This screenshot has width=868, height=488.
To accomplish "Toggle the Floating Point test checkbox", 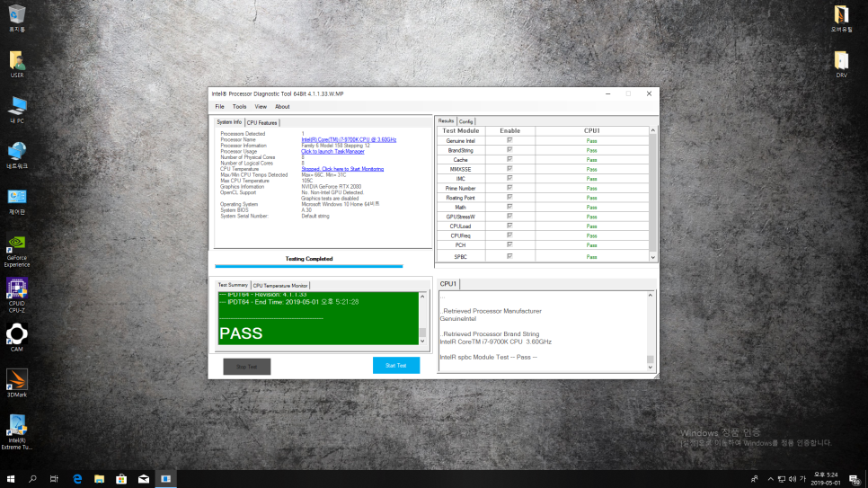I will click(509, 197).
